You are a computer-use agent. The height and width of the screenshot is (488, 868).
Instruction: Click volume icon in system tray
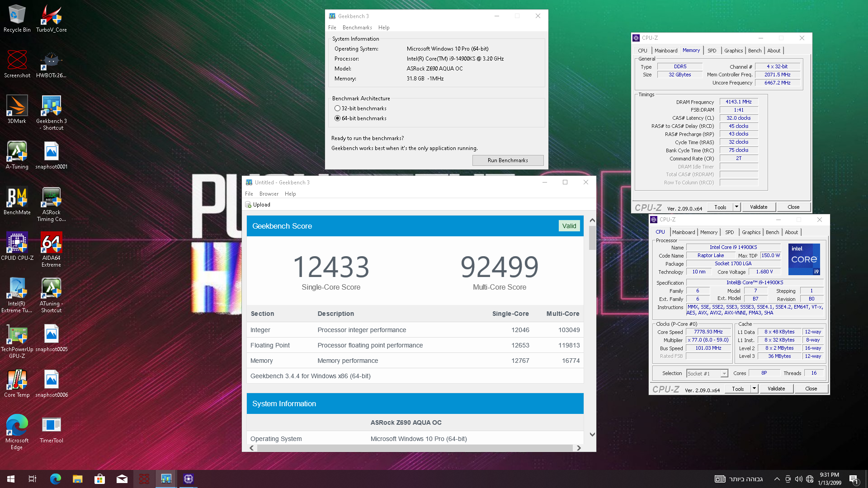click(x=798, y=479)
